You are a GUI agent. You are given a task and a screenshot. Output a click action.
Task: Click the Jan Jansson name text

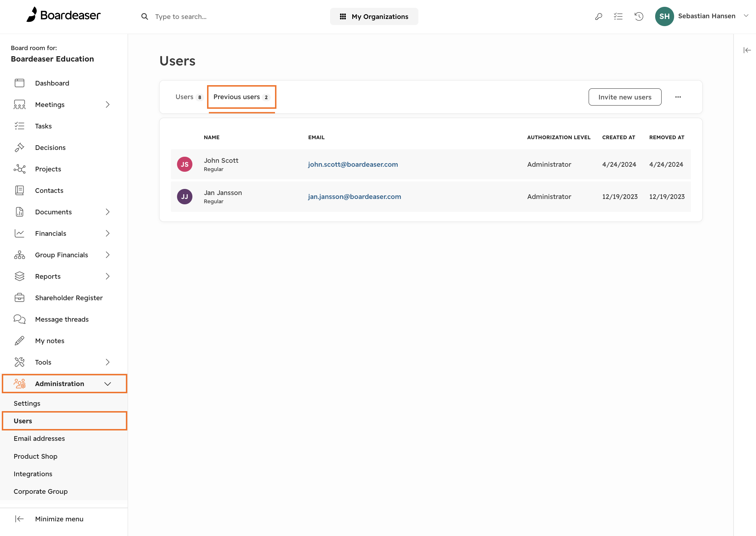(223, 193)
